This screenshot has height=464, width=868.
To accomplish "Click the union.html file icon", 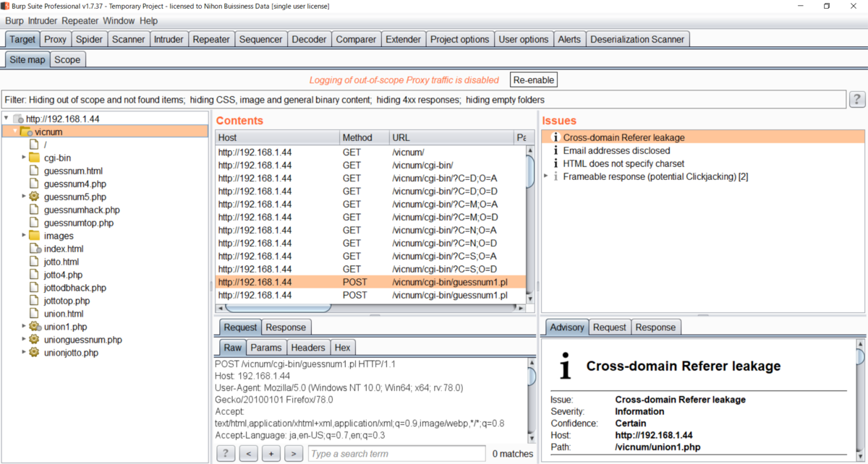I will pyautogui.click(x=34, y=314).
